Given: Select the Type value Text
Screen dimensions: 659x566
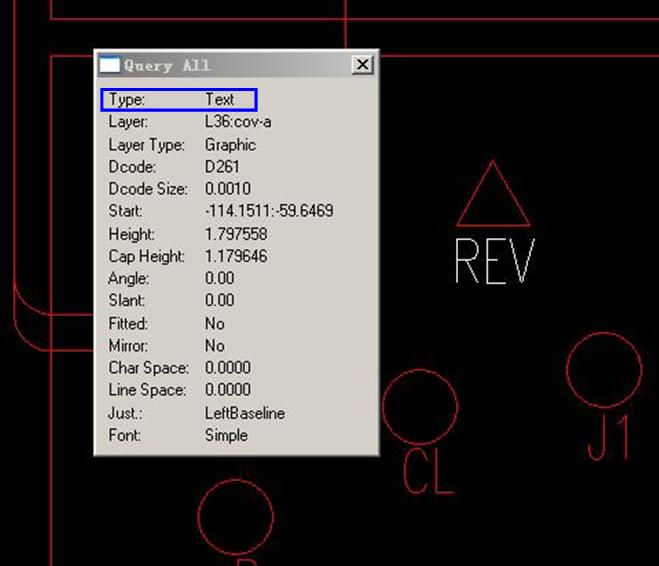Looking at the screenshot, I should [x=219, y=100].
